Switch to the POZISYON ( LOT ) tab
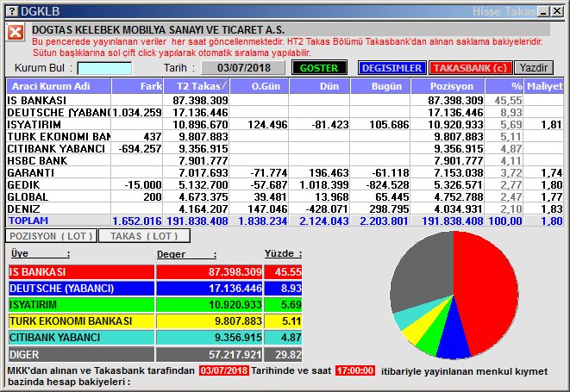This screenshot has height=392, width=570. coord(51,236)
